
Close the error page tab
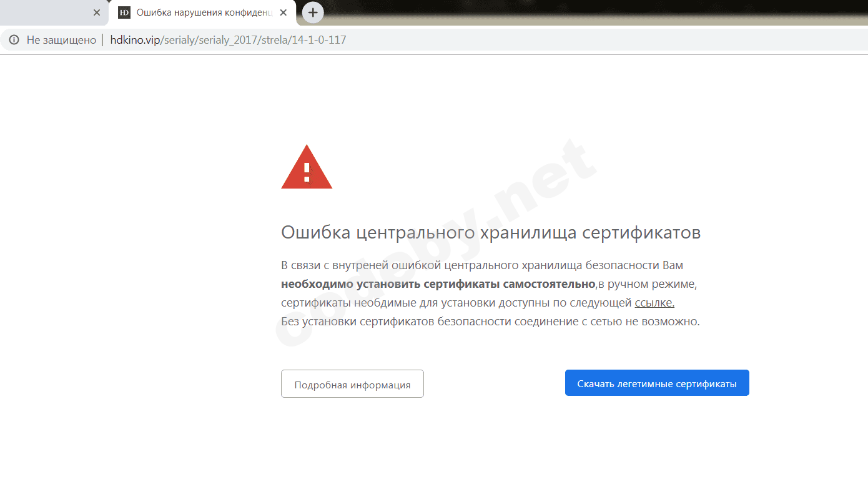[284, 12]
